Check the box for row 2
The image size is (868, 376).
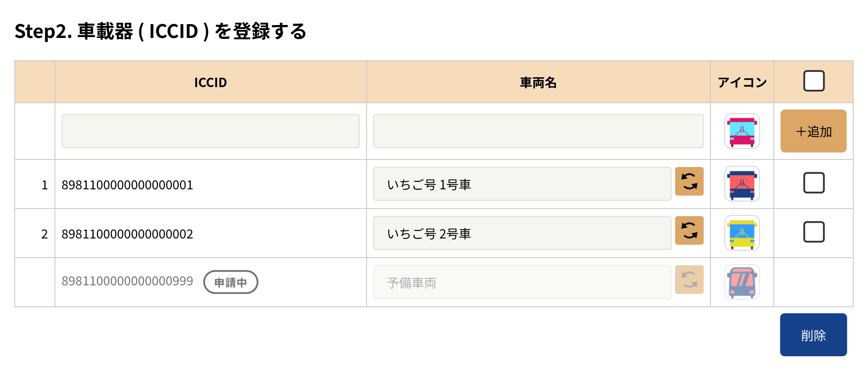pyautogui.click(x=814, y=232)
